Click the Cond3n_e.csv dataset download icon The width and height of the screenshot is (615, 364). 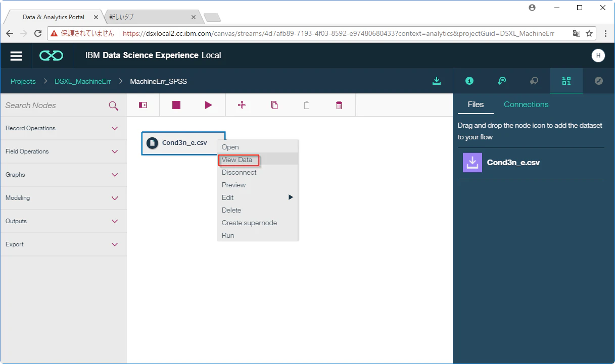click(x=472, y=163)
